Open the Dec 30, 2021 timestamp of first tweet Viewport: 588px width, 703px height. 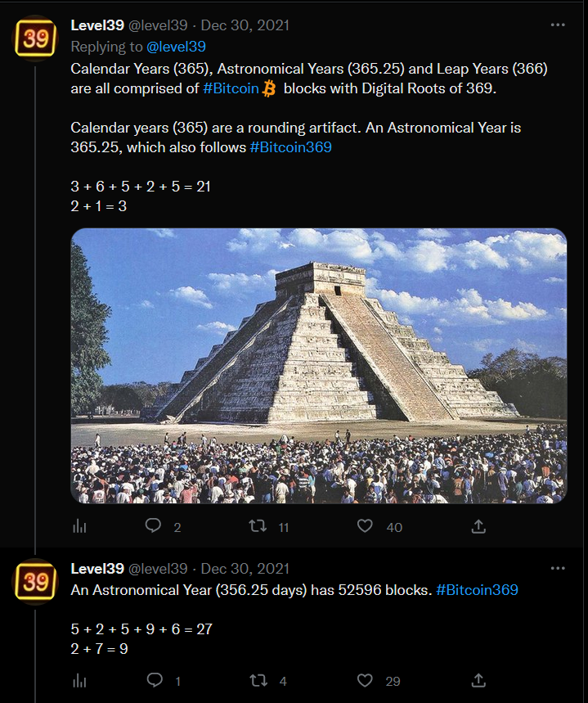[245, 25]
